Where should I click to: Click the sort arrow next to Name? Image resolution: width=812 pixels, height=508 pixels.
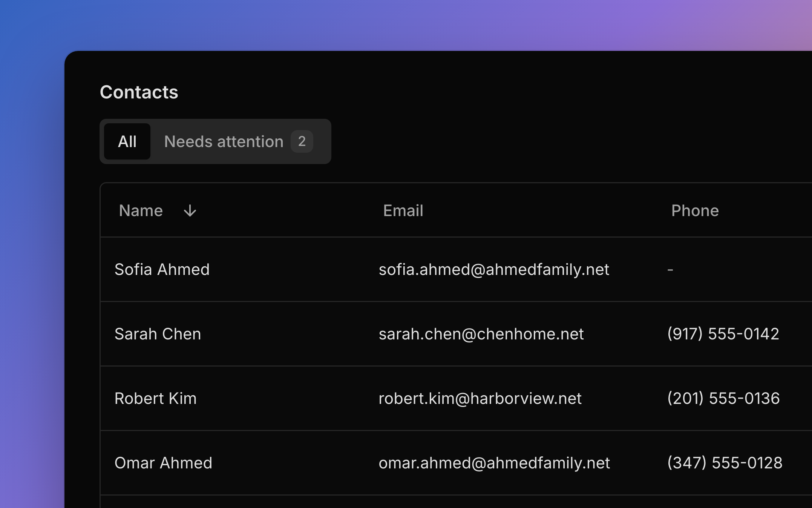pos(190,211)
